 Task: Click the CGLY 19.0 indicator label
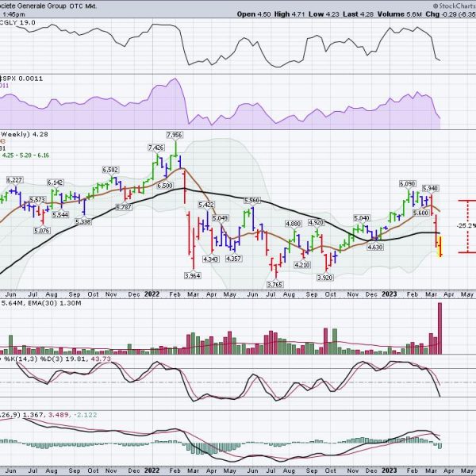click(17, 23)
